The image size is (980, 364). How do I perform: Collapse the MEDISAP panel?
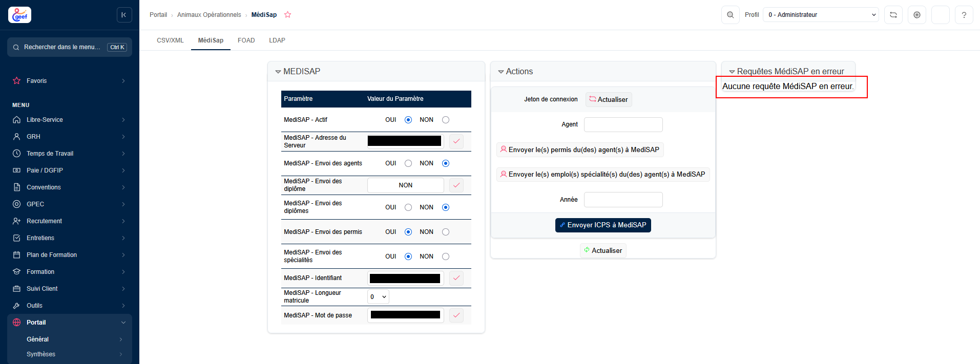278,72
